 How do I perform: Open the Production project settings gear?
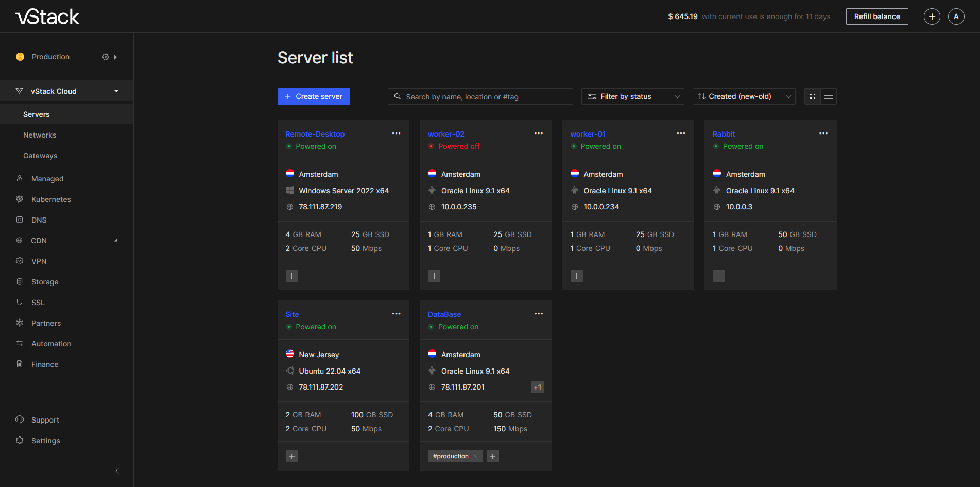click(x=106, y=57)
